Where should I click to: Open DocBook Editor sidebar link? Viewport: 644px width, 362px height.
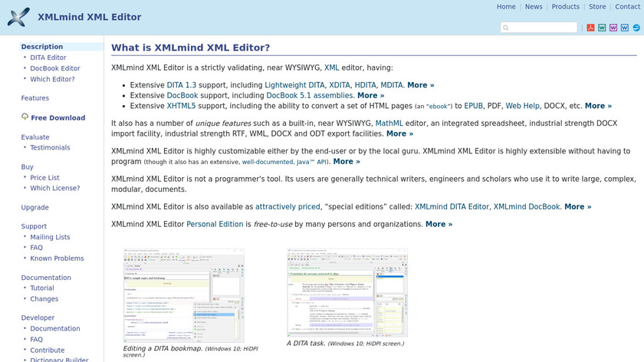(55, 68)
